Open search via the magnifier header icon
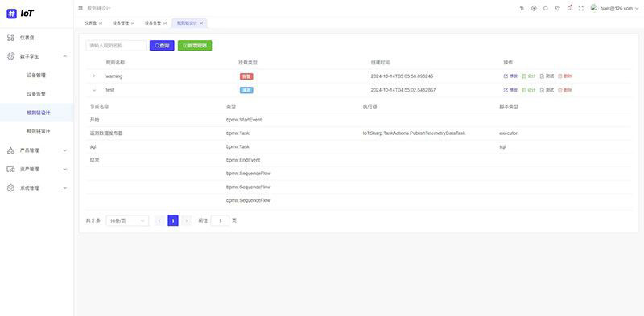 pos(546,8)
